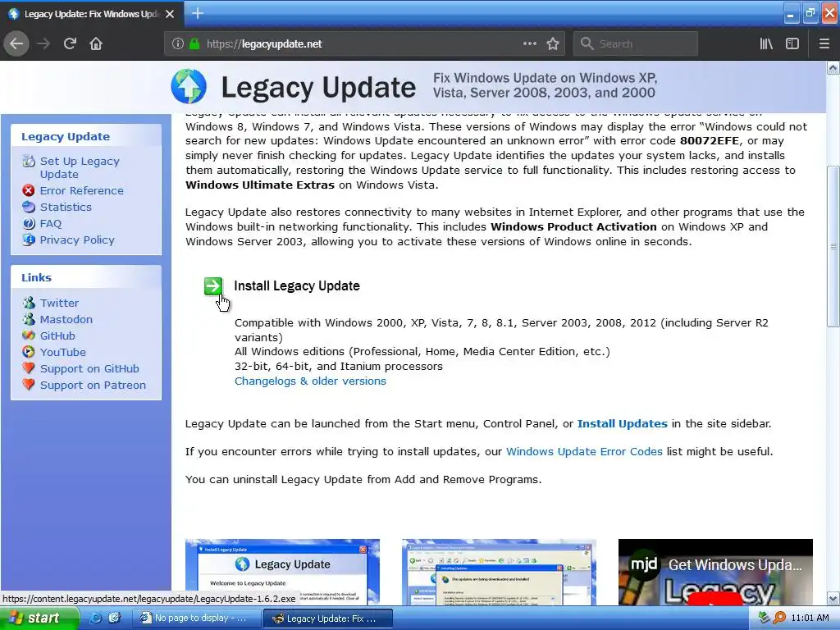
Task: Click the Privacy Policy info icon
Action: (x=29, y=240)
